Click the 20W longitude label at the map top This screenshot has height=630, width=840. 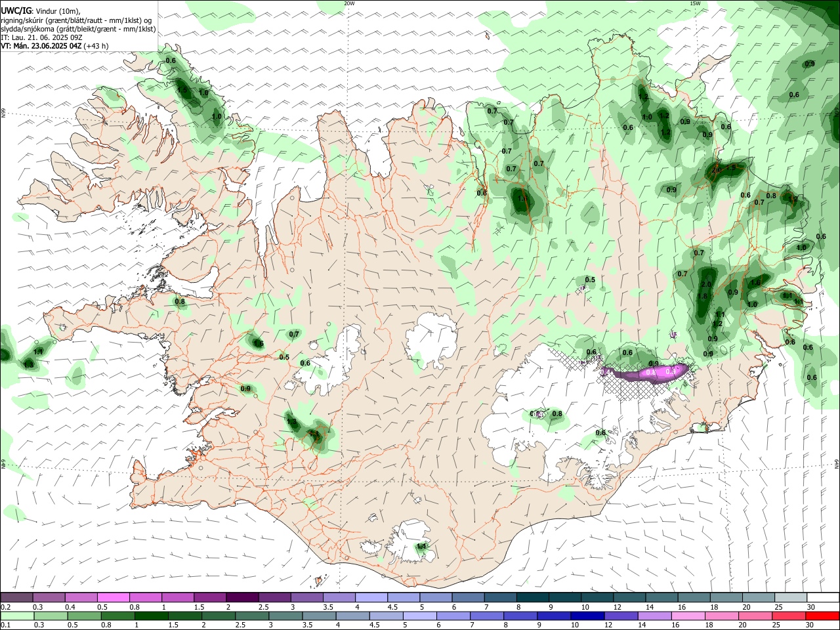tap(349, 3)
